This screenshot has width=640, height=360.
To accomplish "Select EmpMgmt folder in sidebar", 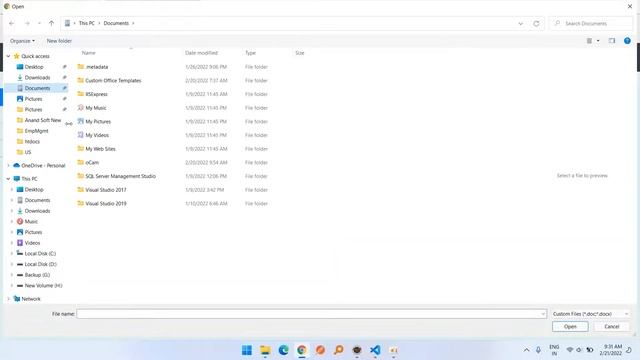I will (36, 131).
